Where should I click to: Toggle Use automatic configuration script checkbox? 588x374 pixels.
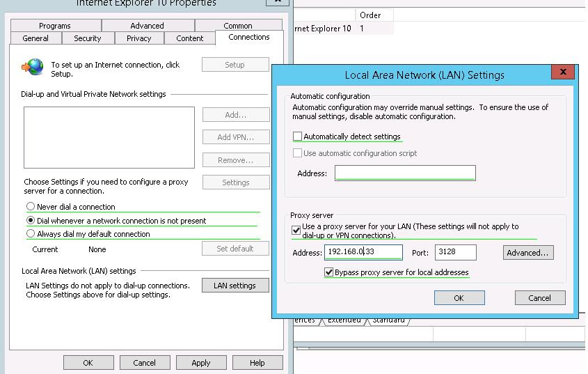tap(297, 153)
